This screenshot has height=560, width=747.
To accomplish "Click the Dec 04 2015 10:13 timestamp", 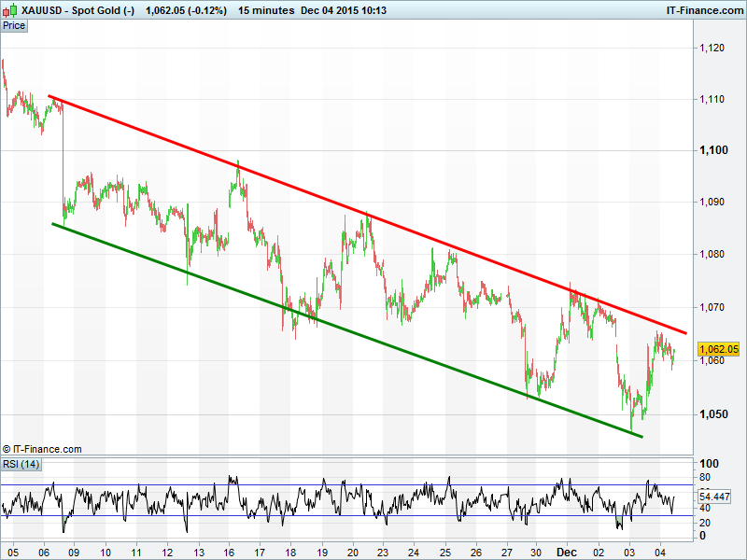I will (x=350, y=10).
